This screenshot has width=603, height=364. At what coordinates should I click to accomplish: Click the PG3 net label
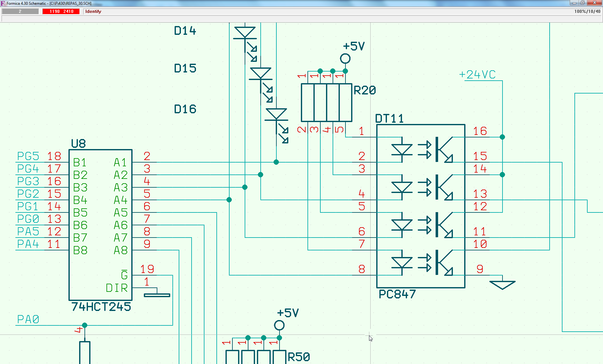pos(28,181)
